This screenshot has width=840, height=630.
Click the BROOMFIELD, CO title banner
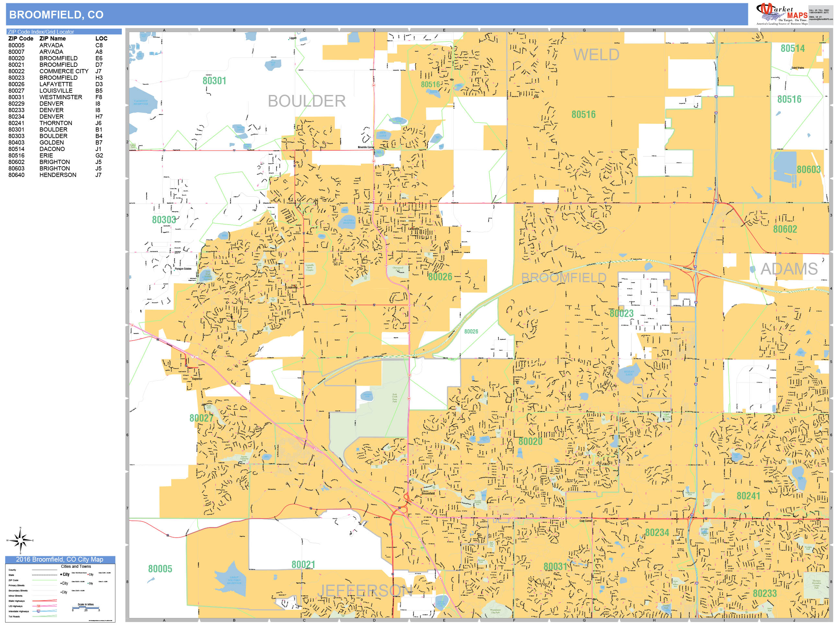57,14
